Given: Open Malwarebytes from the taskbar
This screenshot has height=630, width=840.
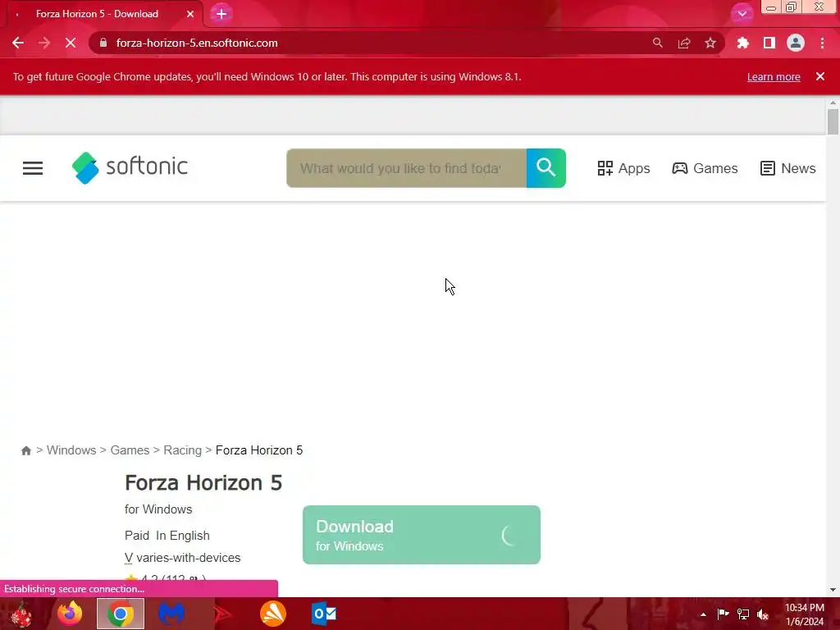Looking at the screenshot, I should (x=171, y=614).
